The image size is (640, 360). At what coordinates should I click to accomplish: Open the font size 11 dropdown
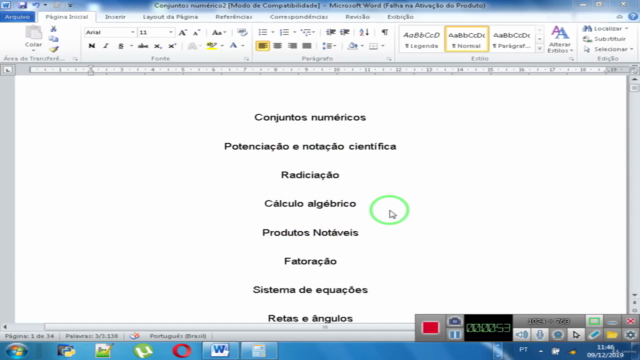coord(171,32)
